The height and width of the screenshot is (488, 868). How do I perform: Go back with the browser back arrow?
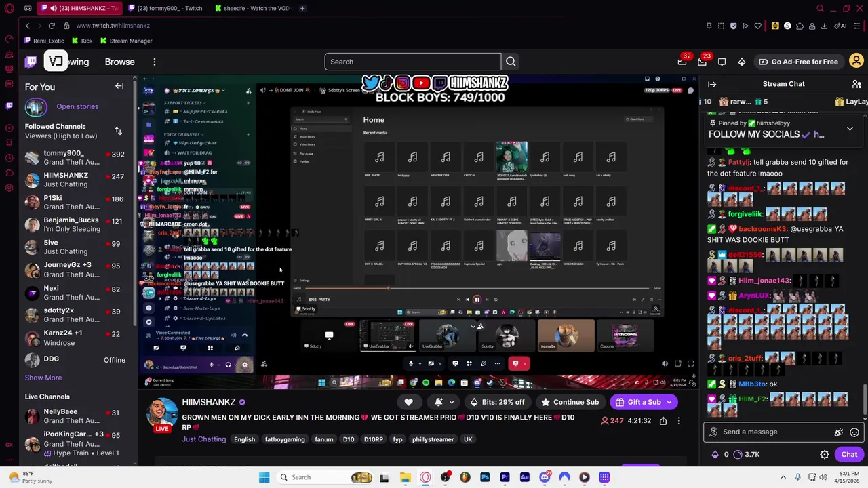pyautogui.click(x=27, y=26)
